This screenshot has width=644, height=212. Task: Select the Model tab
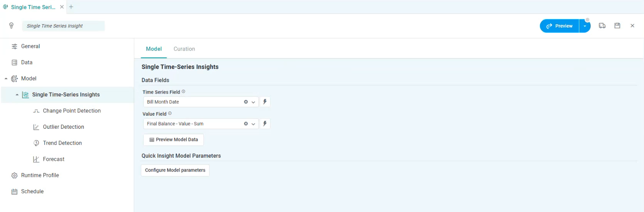(x=154, y=49)
